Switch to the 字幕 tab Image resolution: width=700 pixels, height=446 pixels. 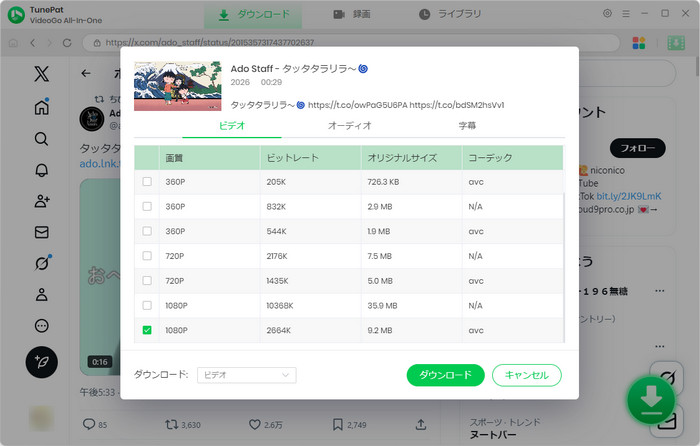tap(467, 126)
